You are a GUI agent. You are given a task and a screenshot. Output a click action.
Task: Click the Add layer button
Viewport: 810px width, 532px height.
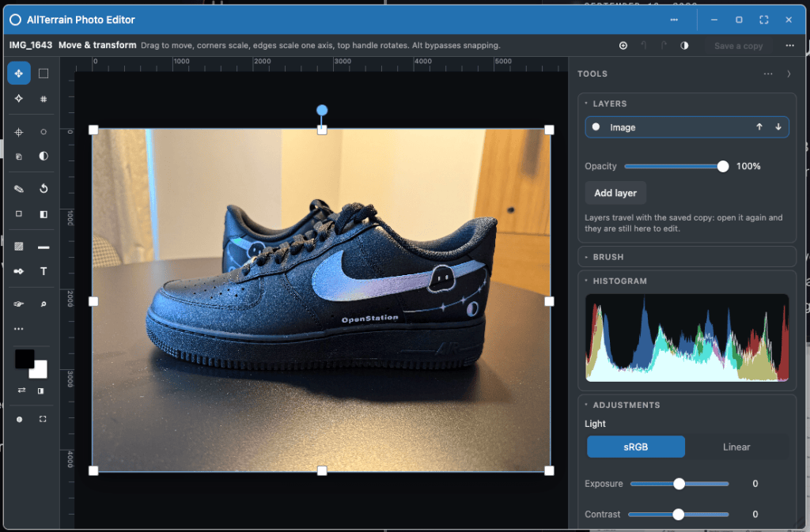pyautogui.click(x=615, y=193)
